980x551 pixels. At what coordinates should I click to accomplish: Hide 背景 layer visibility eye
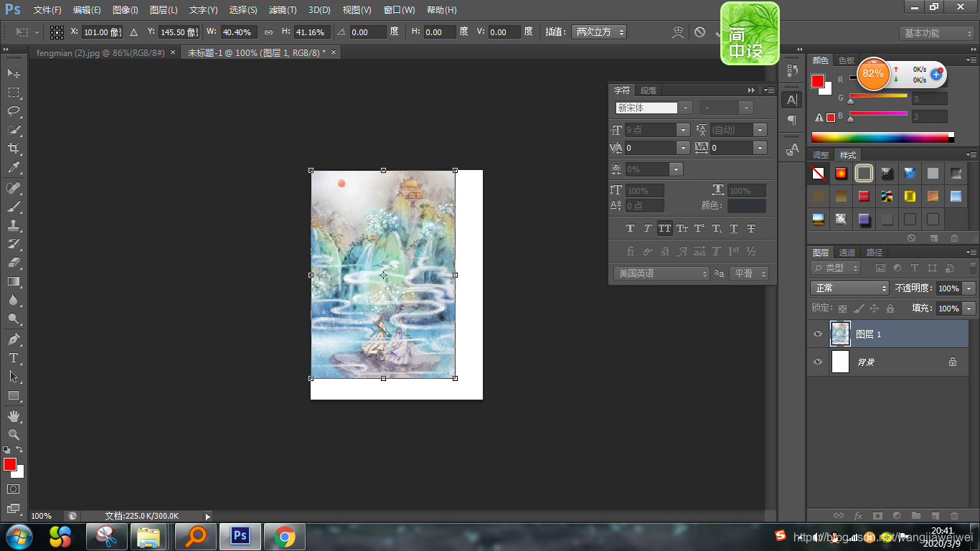point(818,362)
